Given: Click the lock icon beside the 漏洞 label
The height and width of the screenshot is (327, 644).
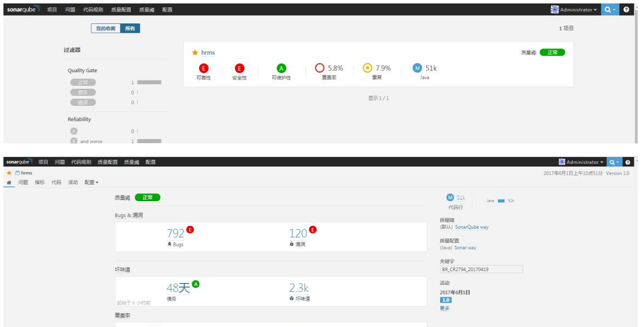Looking at the screenshot, I should click(291, 244).
